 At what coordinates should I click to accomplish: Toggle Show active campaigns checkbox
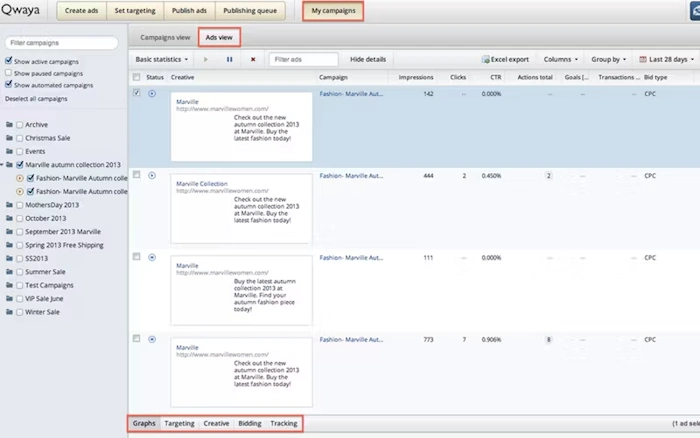[x=8, y=61]
